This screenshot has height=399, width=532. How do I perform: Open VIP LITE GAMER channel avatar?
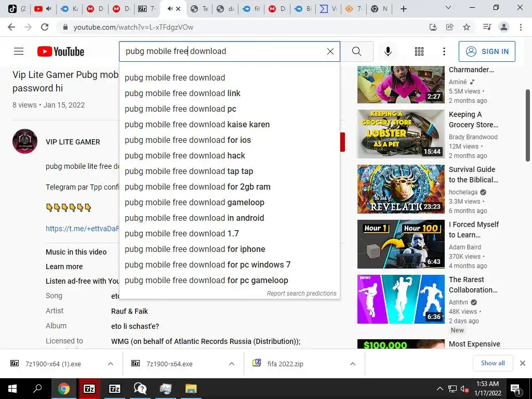[25, 141]
